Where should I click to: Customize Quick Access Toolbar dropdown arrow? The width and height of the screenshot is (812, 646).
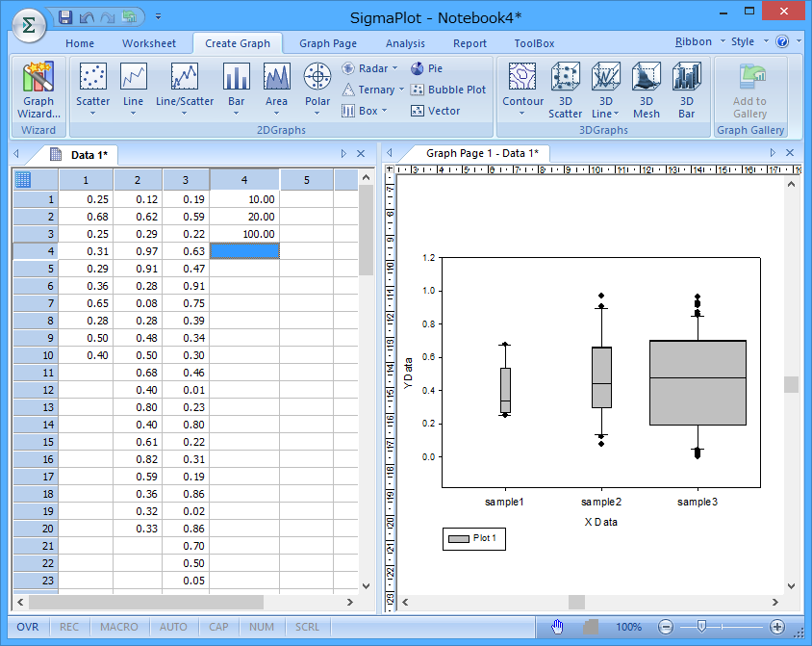coord(159,17)
